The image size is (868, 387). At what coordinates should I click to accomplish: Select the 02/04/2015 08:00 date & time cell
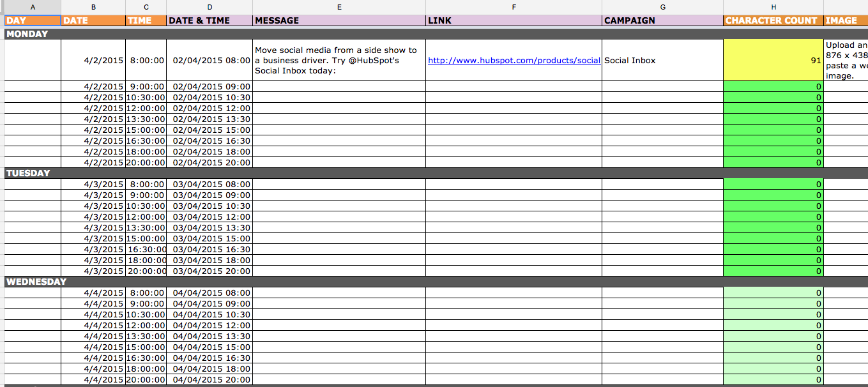pyautogui.click(x=209, y=61)
